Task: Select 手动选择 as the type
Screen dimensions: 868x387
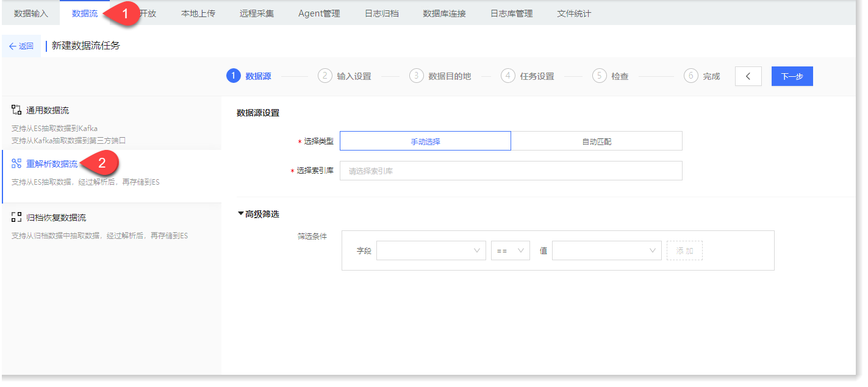Action: point(425,141)
